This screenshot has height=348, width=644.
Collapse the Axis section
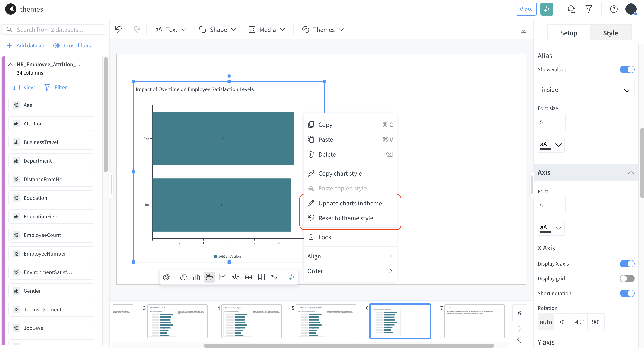[631, 172]
